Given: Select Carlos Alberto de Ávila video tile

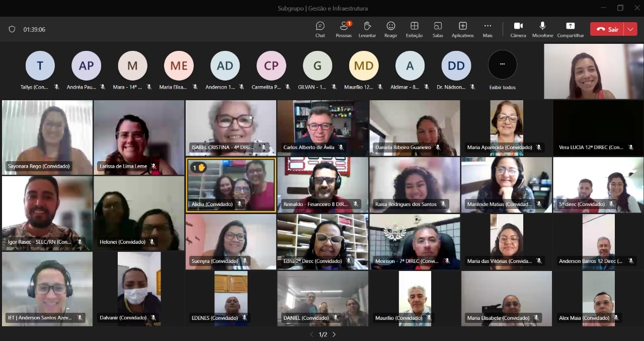Looking at the screenshot, I should click(323, 128).
